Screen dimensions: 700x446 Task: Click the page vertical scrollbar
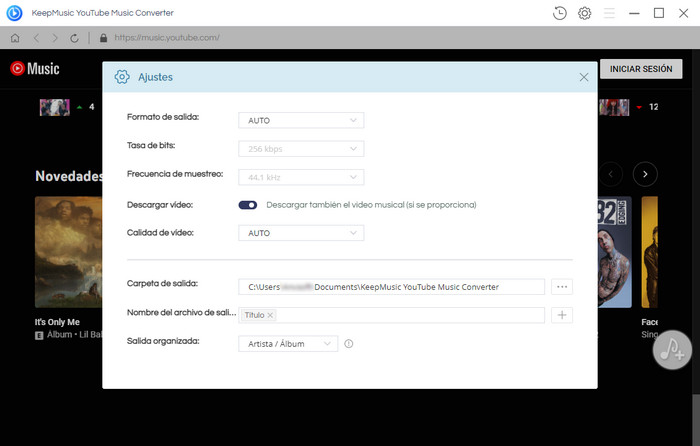coord(696,420)
